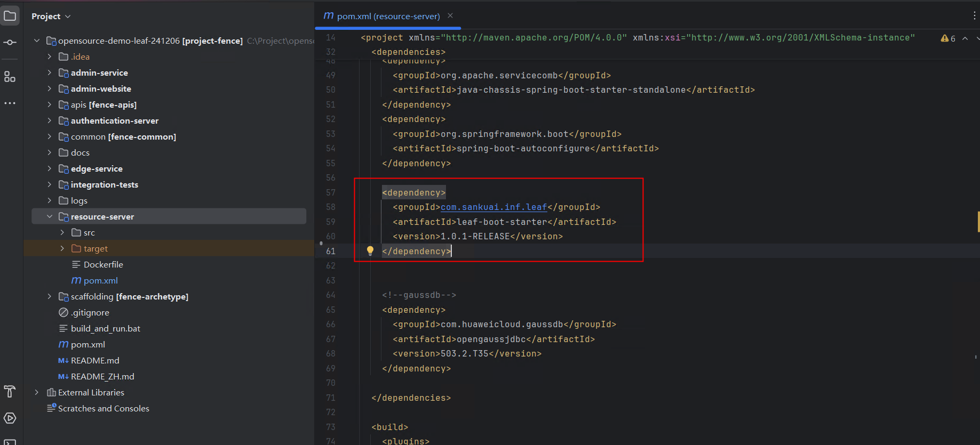The width and height of the screenshot is (980, 445).
Task: Click the warning indicator showing 6 problems
Action: (x=948, y=38)
